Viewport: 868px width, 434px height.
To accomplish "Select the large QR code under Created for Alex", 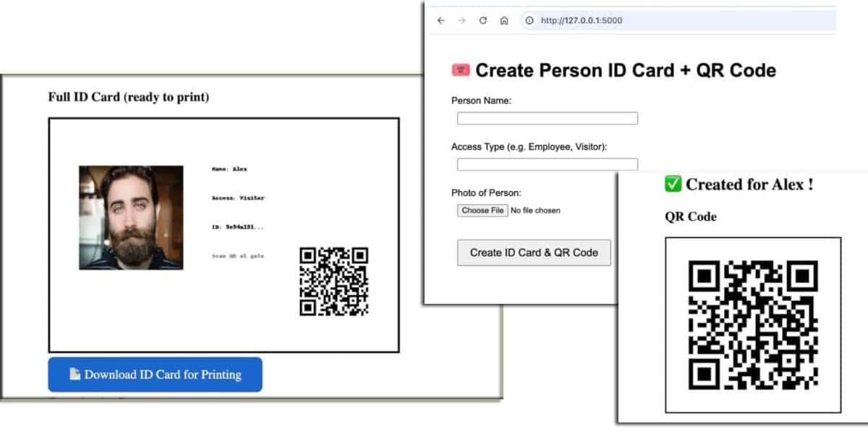I will pos(752,325).
